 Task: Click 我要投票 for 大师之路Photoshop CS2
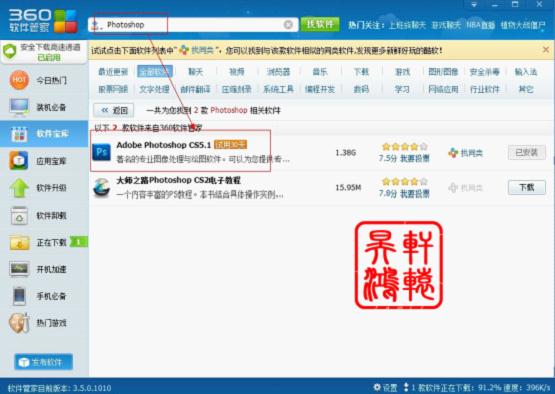[414, 194]
